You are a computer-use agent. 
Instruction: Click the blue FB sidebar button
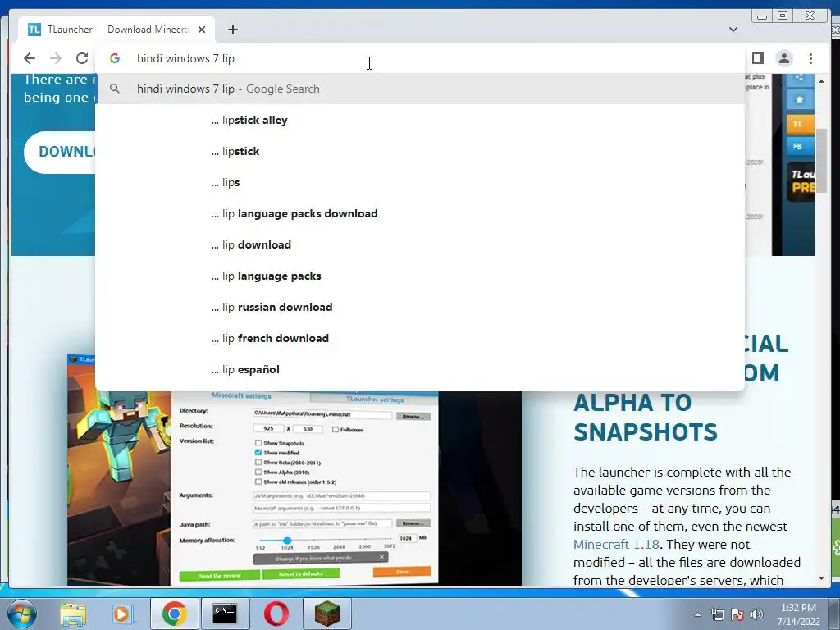tap(799, 146)
